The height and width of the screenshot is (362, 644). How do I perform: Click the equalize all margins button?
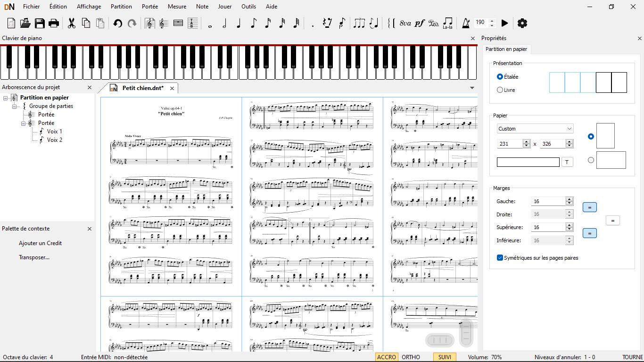coord(612,220)
